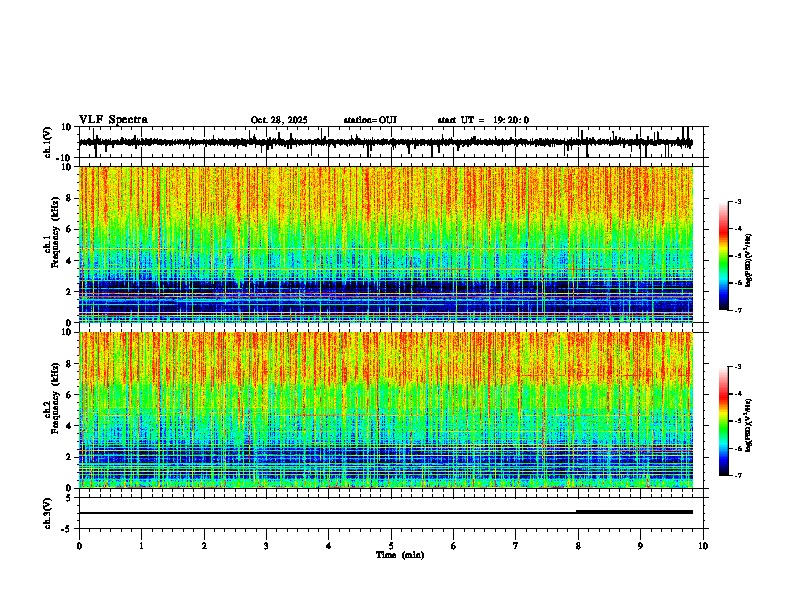Screen dimensions: 792x612
Task: Select the "start UT = 19:20:0" header text
Action: click(x=483, y=120)
